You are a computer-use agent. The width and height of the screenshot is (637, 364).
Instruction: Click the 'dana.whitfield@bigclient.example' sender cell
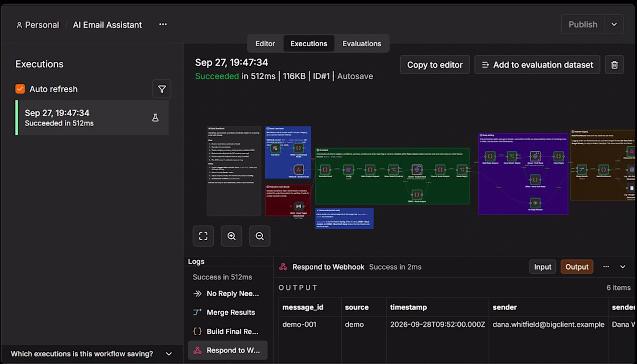pyautogui.click(x=548, y=324)
